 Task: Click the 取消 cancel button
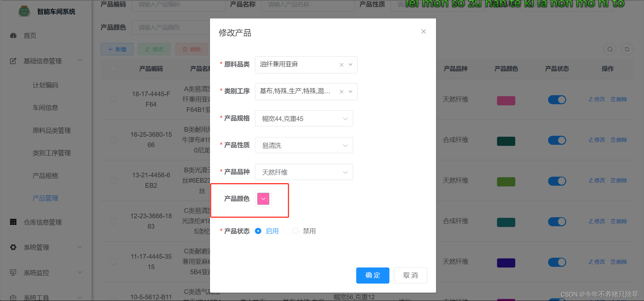tap(411, 276)
